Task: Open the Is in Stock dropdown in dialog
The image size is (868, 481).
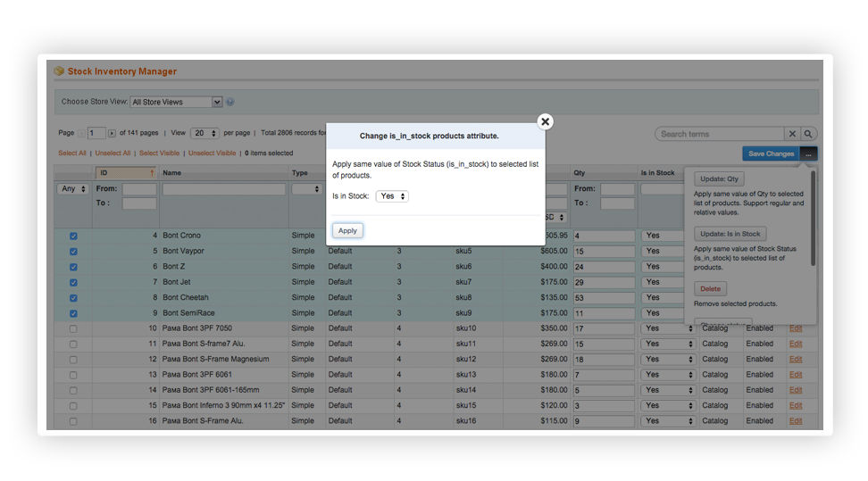Action: click(392, 196)
